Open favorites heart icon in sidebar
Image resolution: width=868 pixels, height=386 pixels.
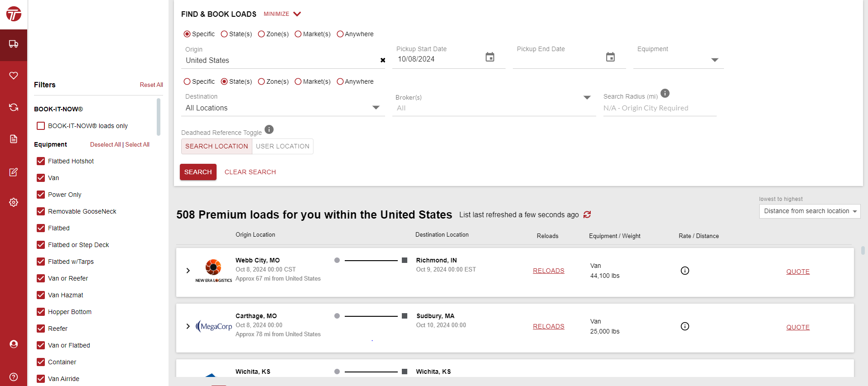tap(14, 76)
